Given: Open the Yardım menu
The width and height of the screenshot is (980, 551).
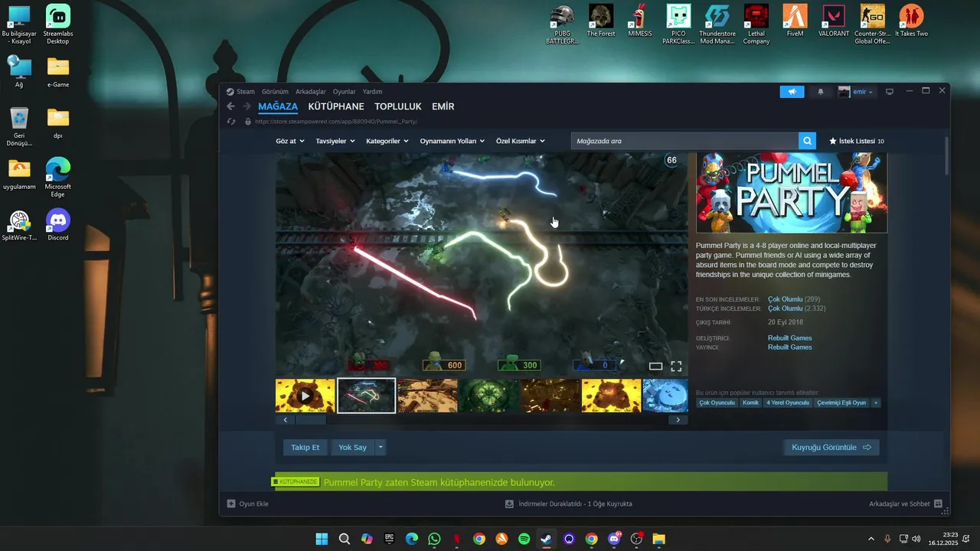Looking at the screenshot, I should (x=372, y=92).
